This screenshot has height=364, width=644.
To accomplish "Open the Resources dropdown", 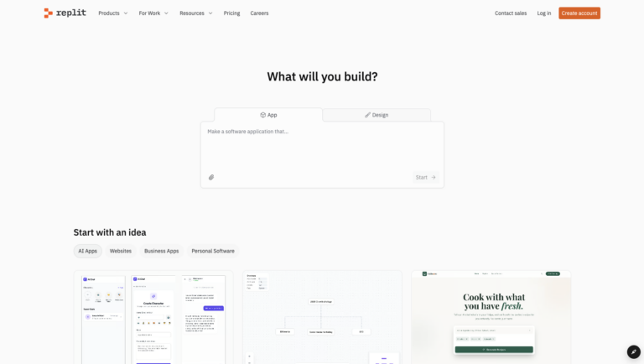I will tap(196, 13).
